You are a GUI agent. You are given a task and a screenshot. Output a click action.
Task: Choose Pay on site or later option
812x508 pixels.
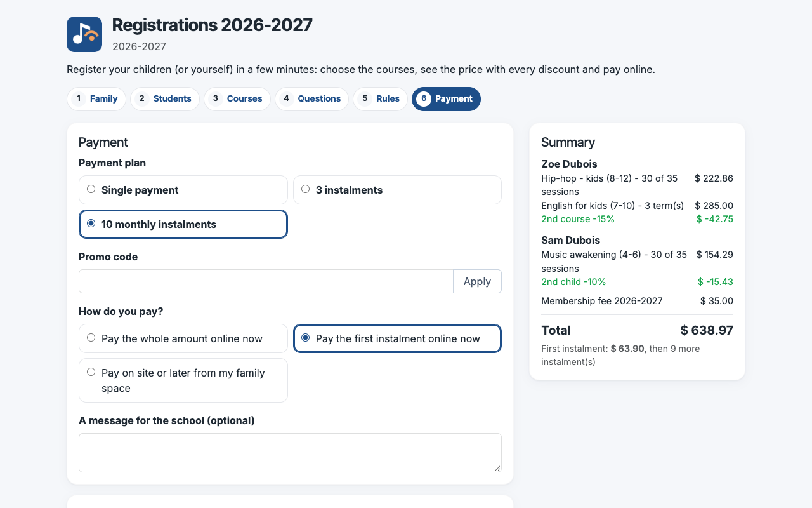click(183, 380)
